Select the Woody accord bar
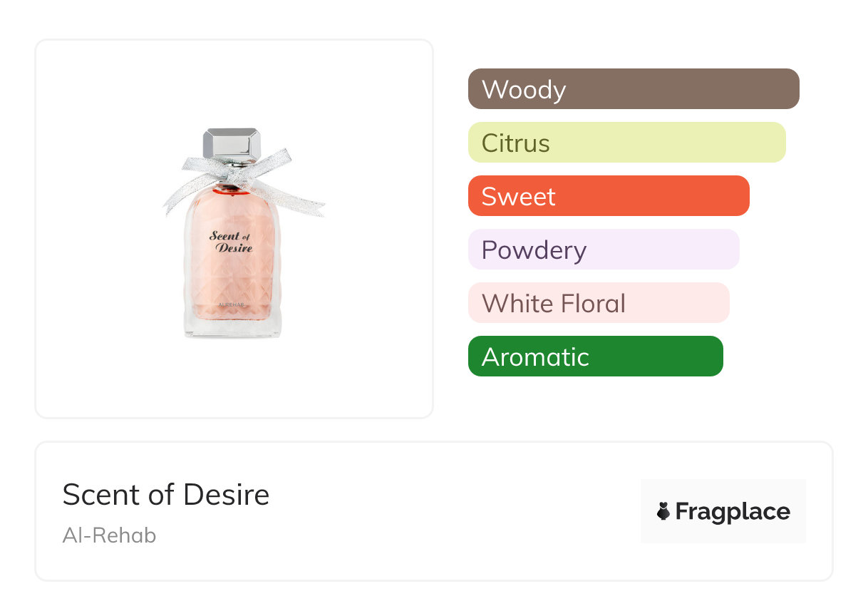 (x=633, y=89)
